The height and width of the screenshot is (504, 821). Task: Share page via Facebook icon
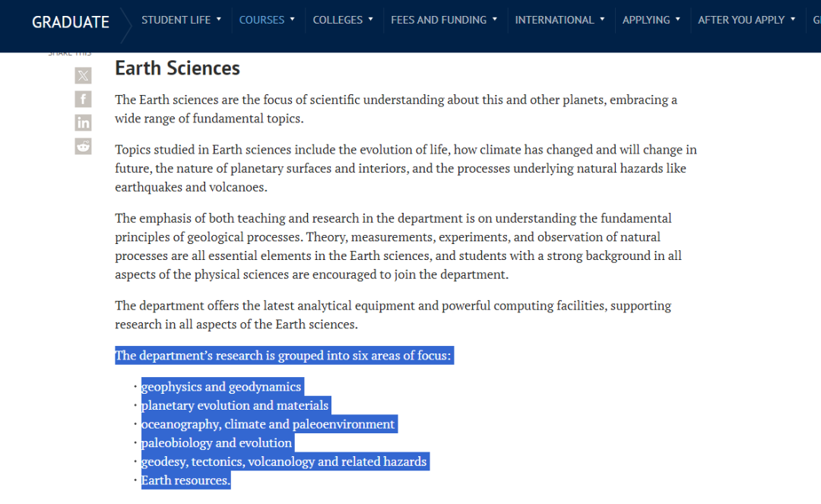pos(83,100)
